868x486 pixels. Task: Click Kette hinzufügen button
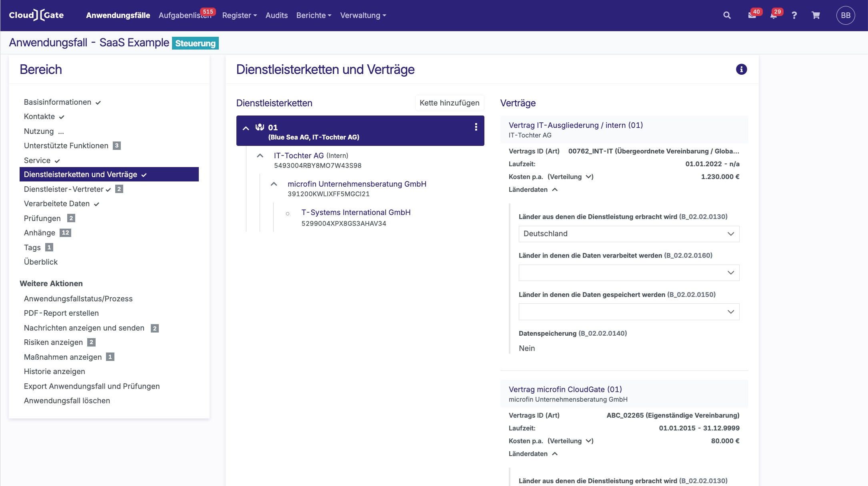[x=449, y=103]
